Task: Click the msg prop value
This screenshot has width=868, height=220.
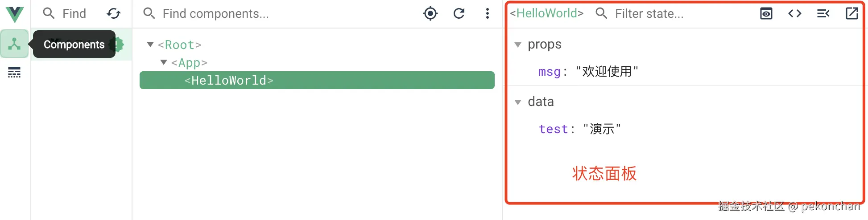Action: [607, 72]
